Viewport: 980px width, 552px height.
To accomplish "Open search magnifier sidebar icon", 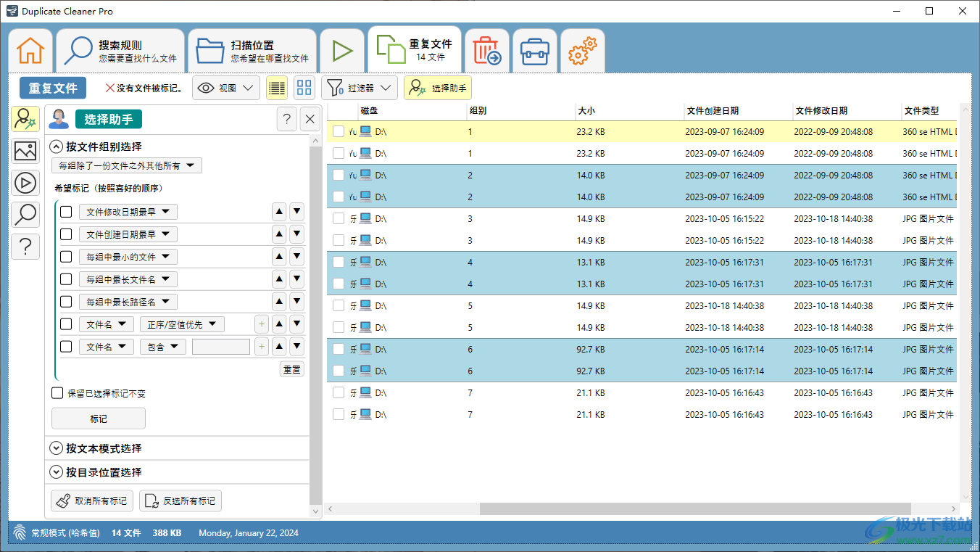I will [x=25, y=215].
